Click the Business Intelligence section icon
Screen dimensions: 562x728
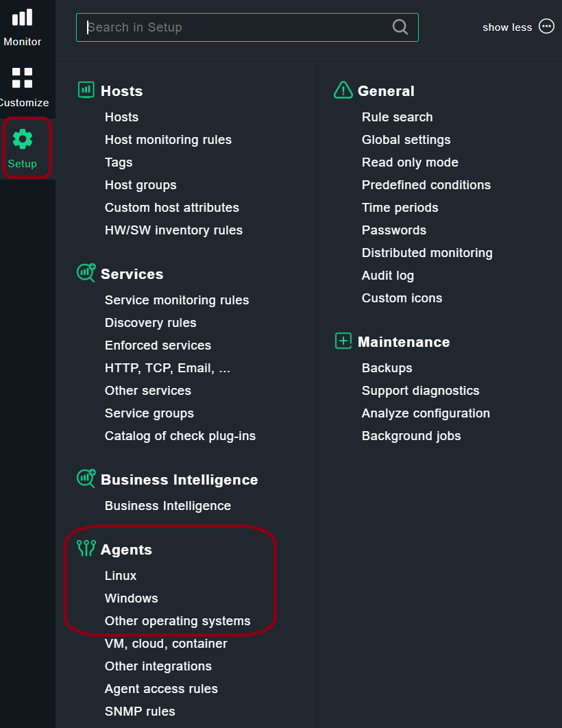point(86,478)
